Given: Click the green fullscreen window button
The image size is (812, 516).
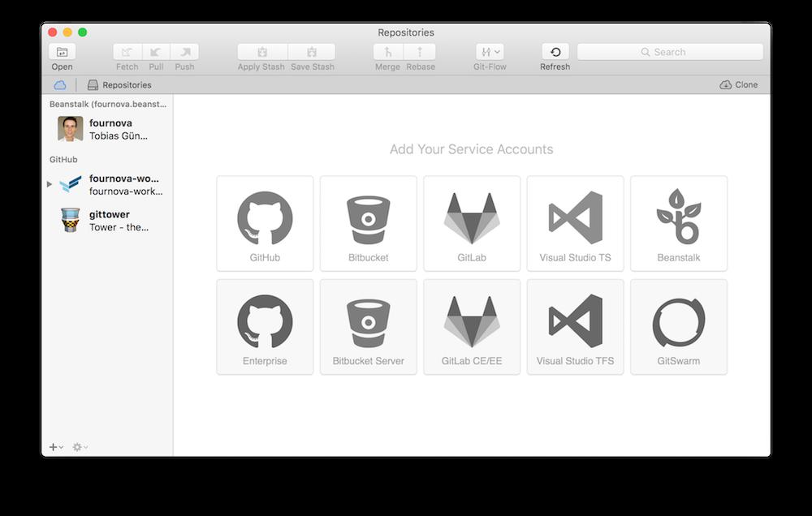Looking at the screenshot, I should [x=82, y=32].
